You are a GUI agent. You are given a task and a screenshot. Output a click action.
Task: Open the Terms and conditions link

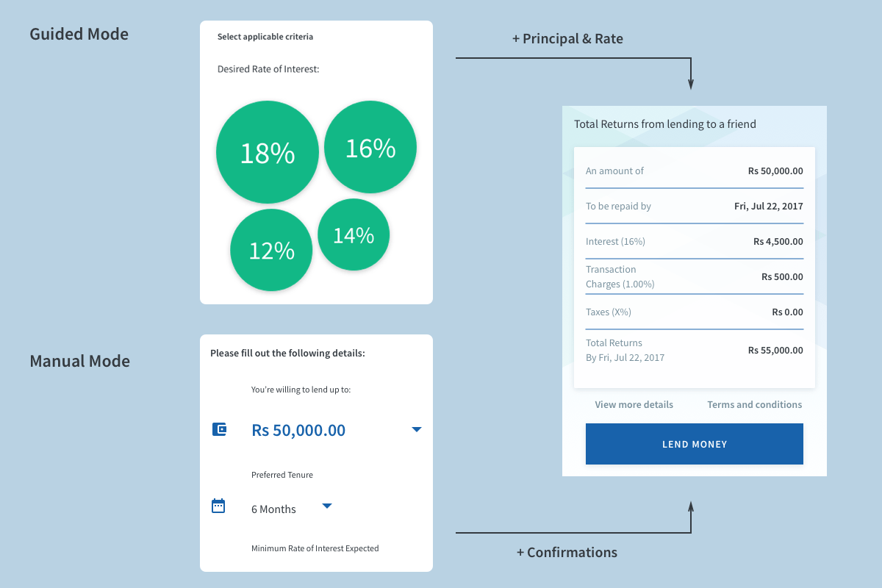click(754, 404)
